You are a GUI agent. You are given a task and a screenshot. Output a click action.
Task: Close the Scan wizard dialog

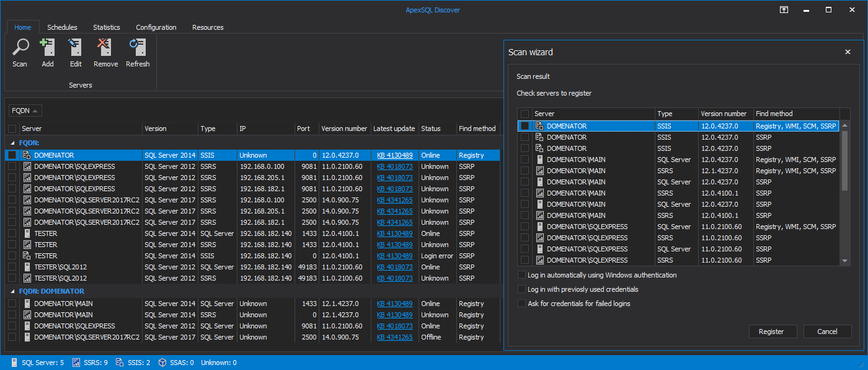[848, 52]
